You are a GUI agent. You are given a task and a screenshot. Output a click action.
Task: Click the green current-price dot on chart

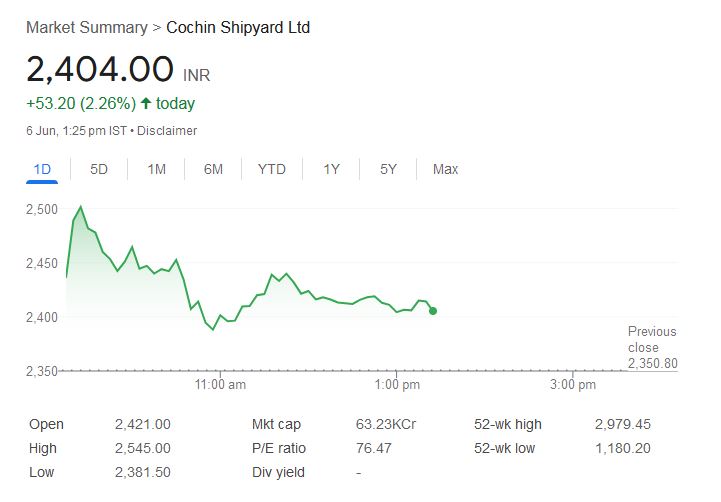tap(432, 311)
